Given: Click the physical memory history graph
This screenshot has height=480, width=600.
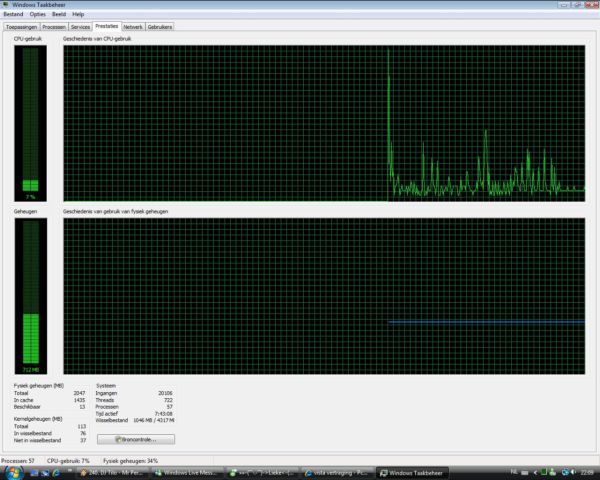Looking at the screenshot, I should pos(324,296).
